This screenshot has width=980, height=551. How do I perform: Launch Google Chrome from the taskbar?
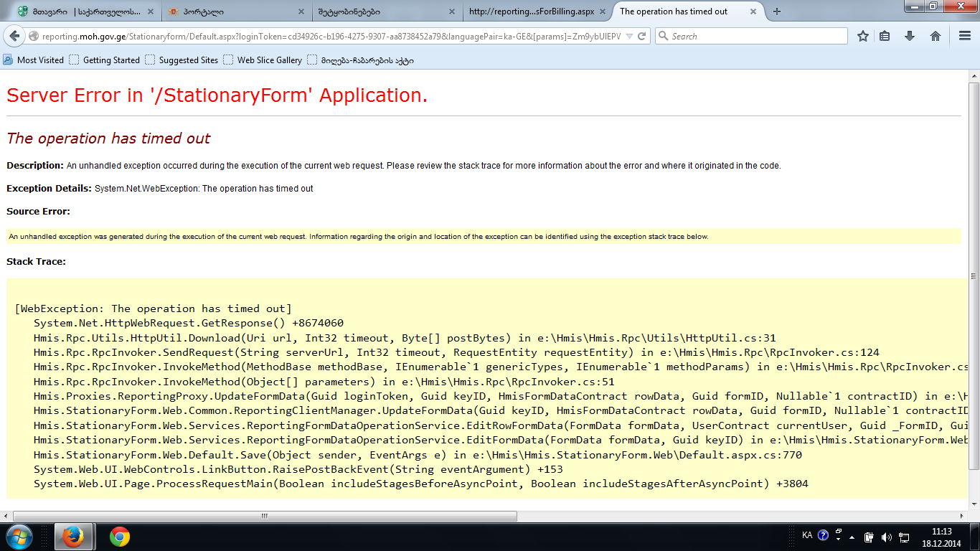point(120,536)
